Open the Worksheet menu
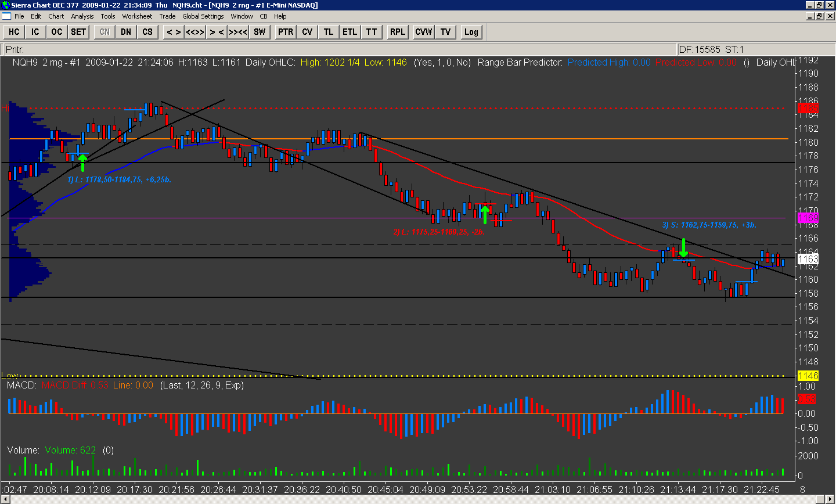Image resolution: width=836 pixels, height=504 pixels. 137,16
